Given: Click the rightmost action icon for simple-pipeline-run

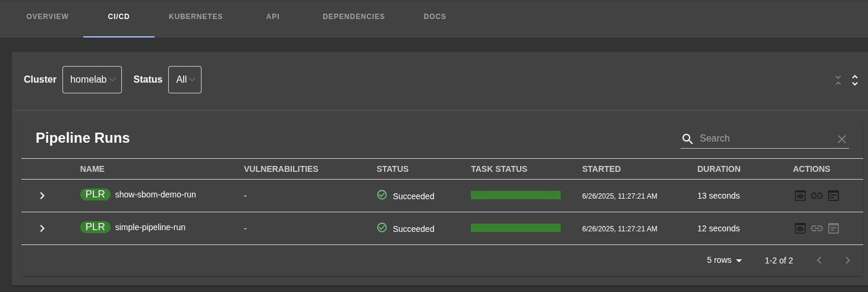Looking at the screenshot, I should click(x=834, y=228).
